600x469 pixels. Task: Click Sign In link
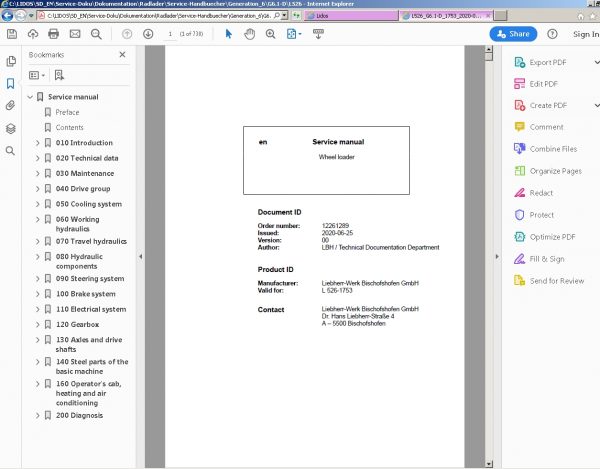(585, 34)
